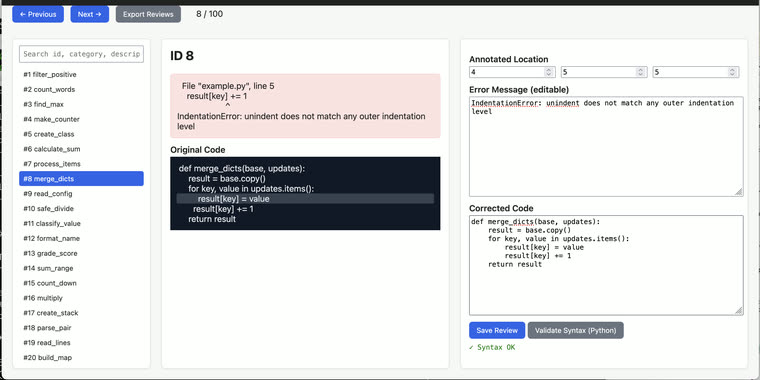Screen dimensions: 760x380
Task: Grab Error Message textarea resize handle
Action: [739, 192]
